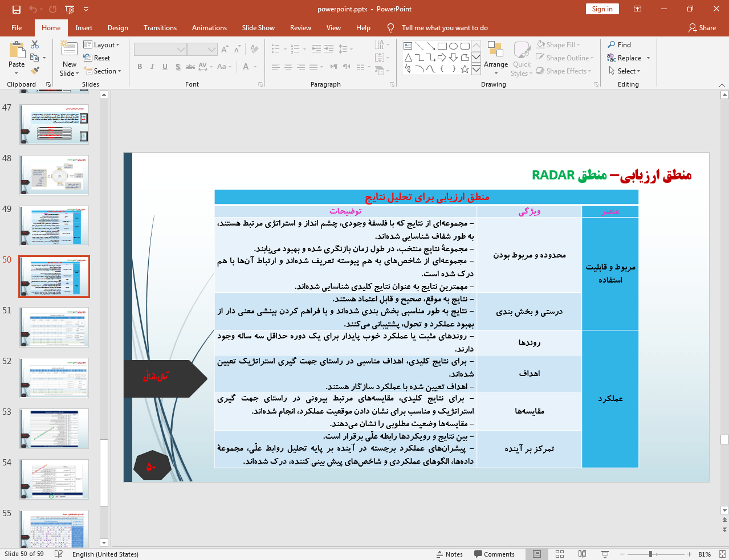The height and width of the screenshot is (560, 729).
Task: Justify paragraph text
Action: [x=313, y=67]
